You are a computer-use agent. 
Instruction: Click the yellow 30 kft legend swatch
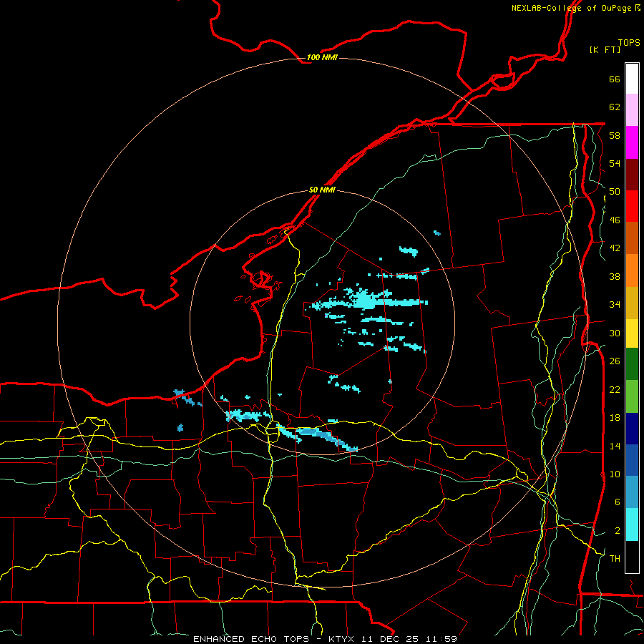click(x=632, y=333)
